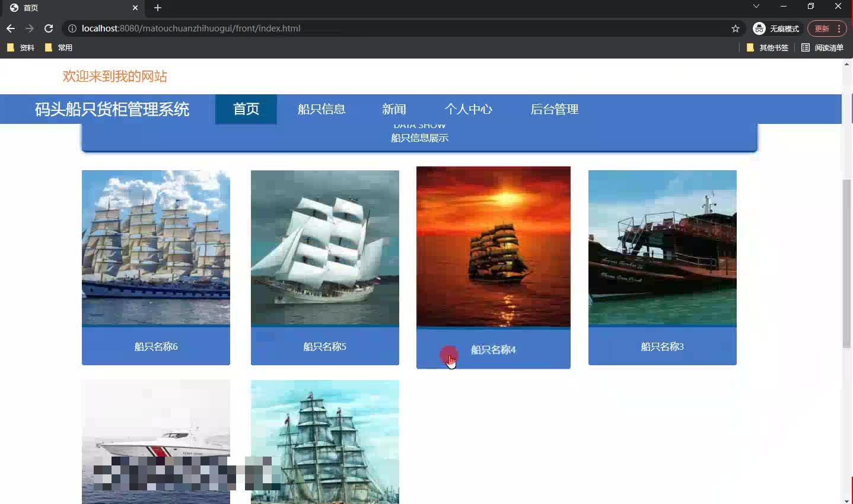Open the site information icon in address bar
Image resolution: width=853 pixels, height=504 pixels.
[71, 28]
